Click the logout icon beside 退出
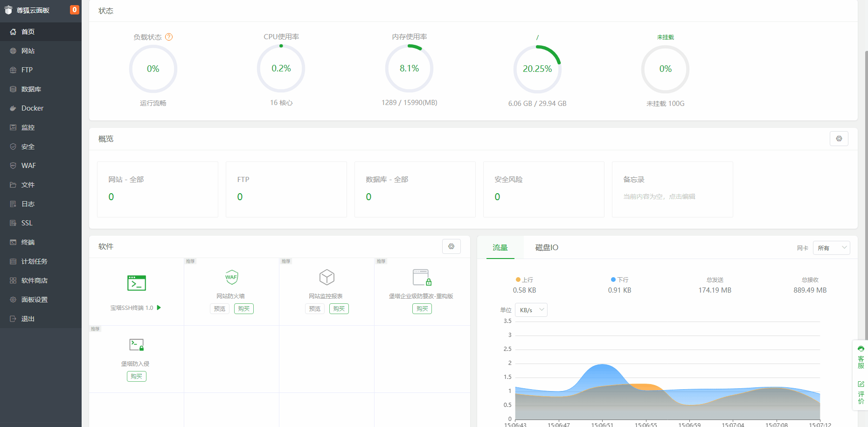The width and height of the screenshot is (868, 427). click(13, 319)
